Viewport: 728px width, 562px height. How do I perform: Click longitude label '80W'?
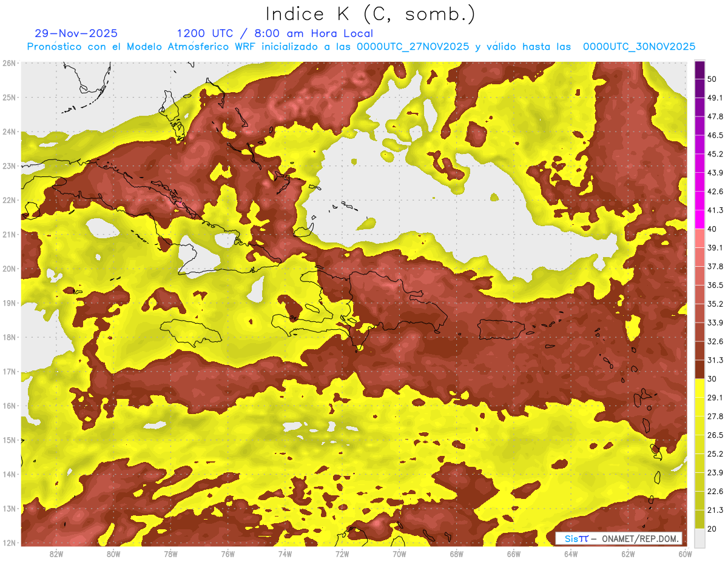113,554
